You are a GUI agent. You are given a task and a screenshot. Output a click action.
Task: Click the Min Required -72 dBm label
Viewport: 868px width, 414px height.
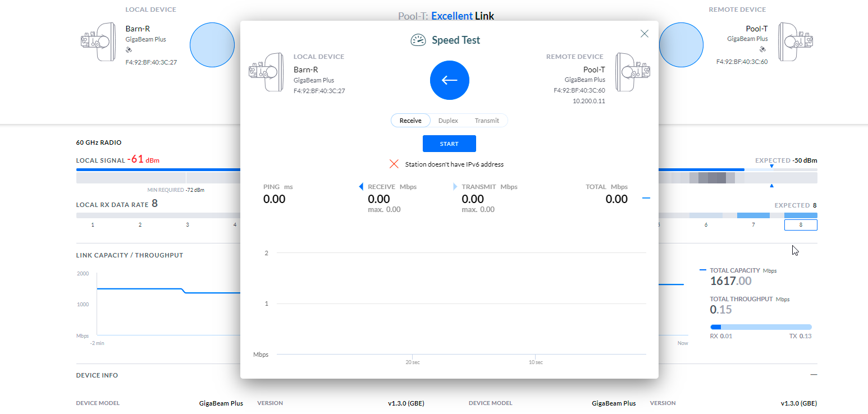pos(176,190)
